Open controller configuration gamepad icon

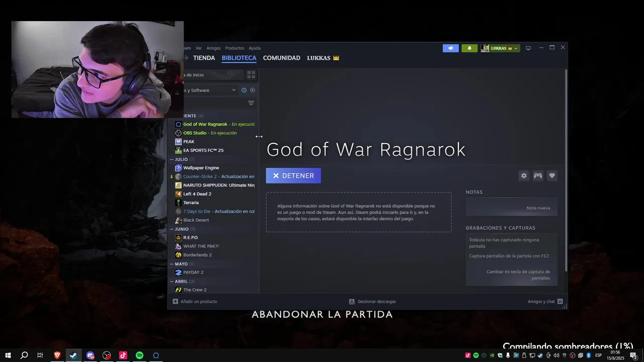tap(538, 175)
